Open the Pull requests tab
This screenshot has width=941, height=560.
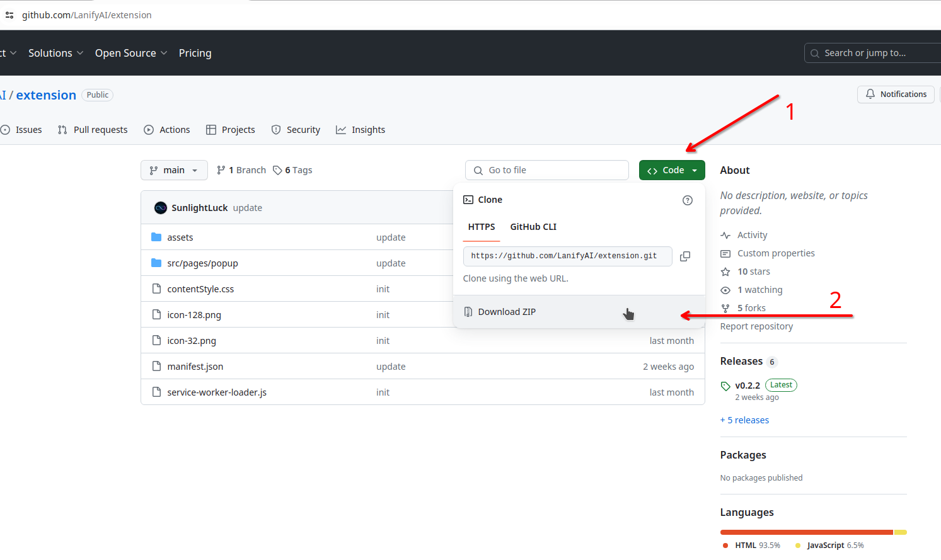93,130
